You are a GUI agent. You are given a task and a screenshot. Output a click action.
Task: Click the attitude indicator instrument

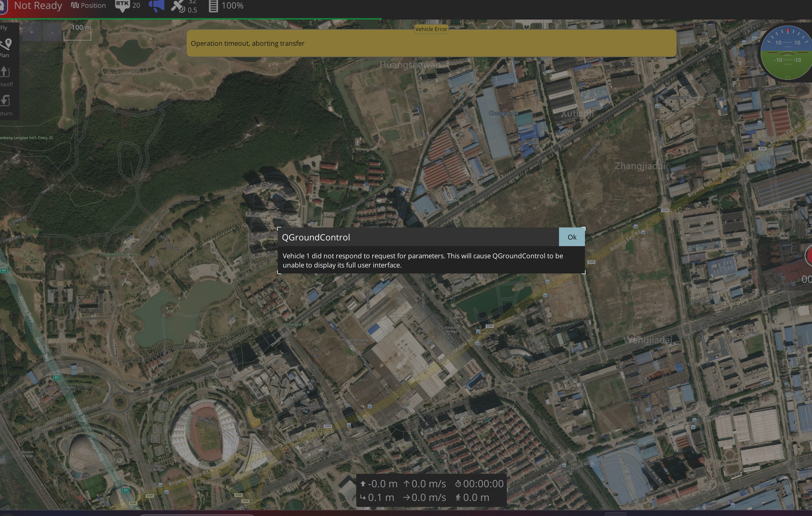[x=787, y=52]
